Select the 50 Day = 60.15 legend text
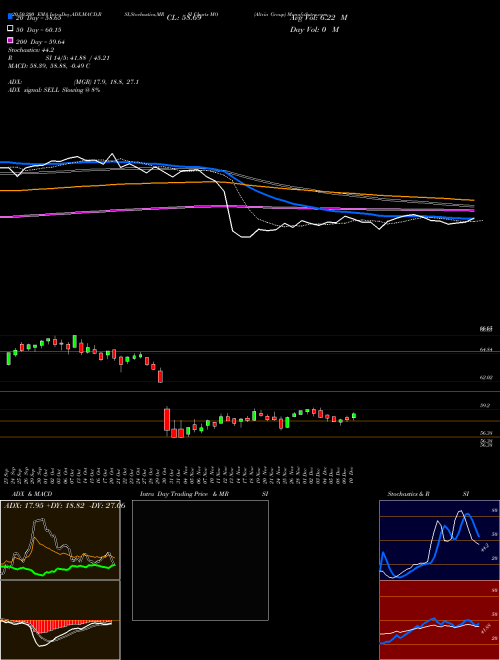The width and height of the screenshot is (500, 660). (39, 30)
